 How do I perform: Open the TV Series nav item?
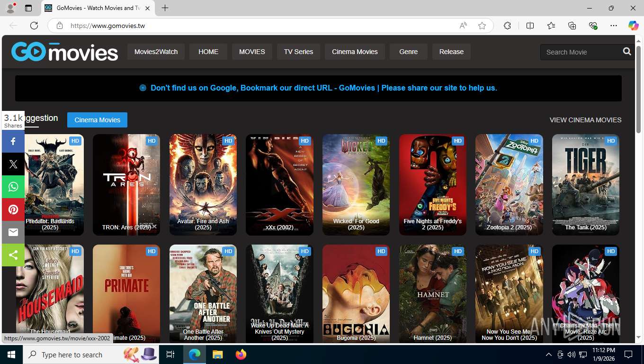point(298,52)
